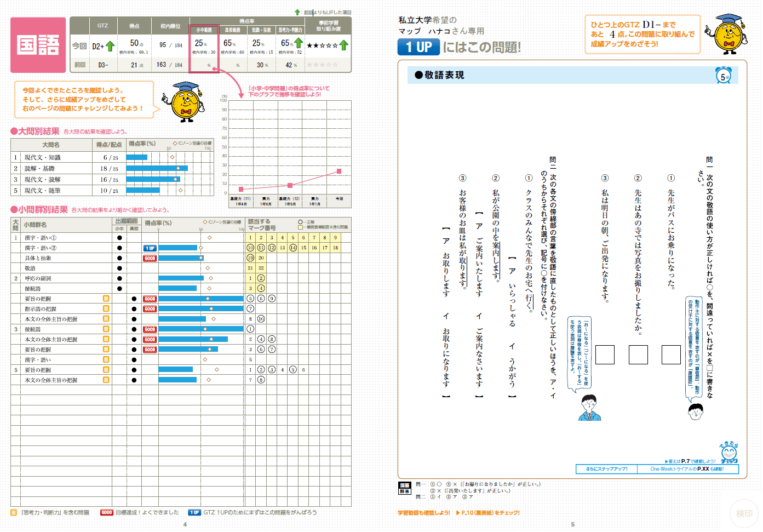The image size is (763, 532).
Task: Click the 校内順位 column header
Action: click(x=170, y=26)
